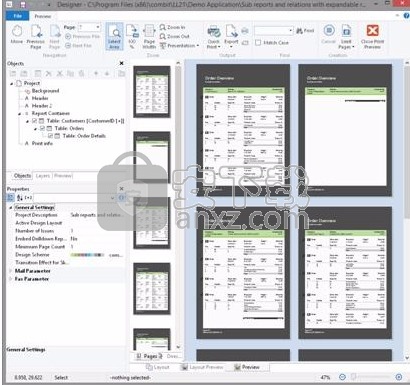Collapse the General Settings property group

(11, 207)
